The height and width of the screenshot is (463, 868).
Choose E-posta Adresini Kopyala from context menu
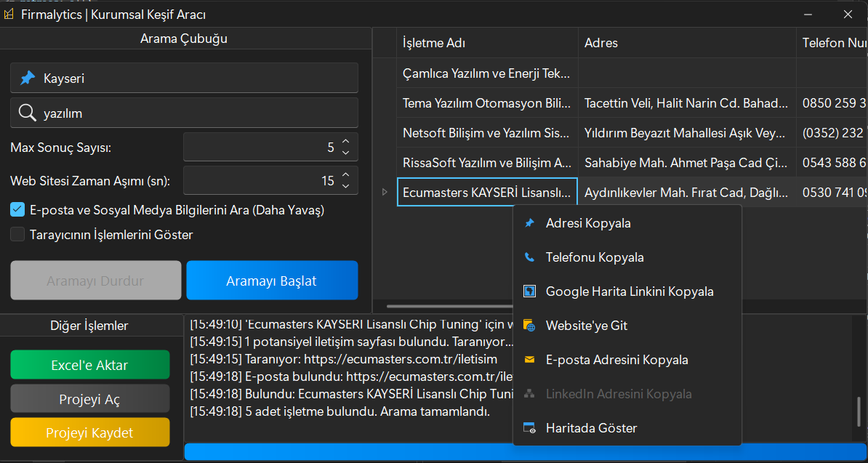pyautogui.click(x=616, y=360)
